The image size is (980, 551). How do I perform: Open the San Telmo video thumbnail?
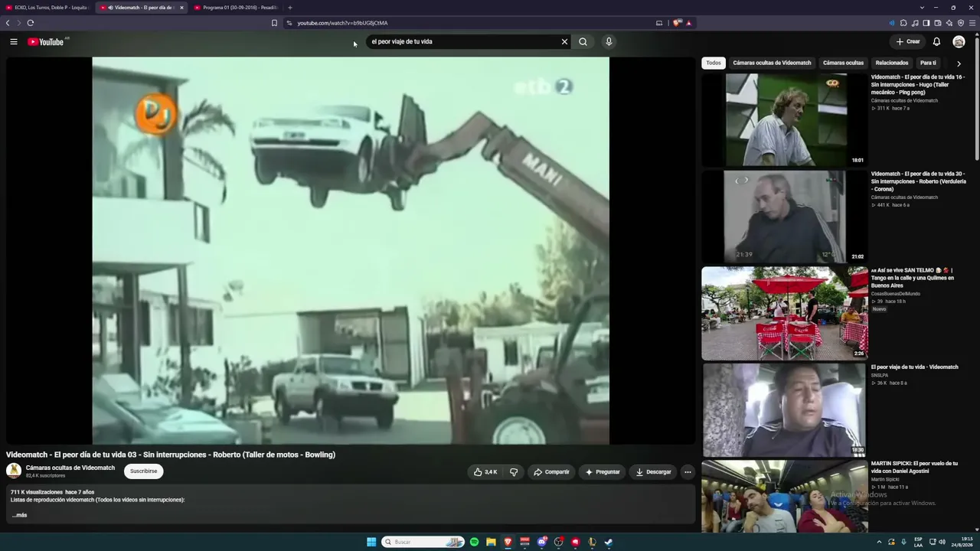point(785,313)
